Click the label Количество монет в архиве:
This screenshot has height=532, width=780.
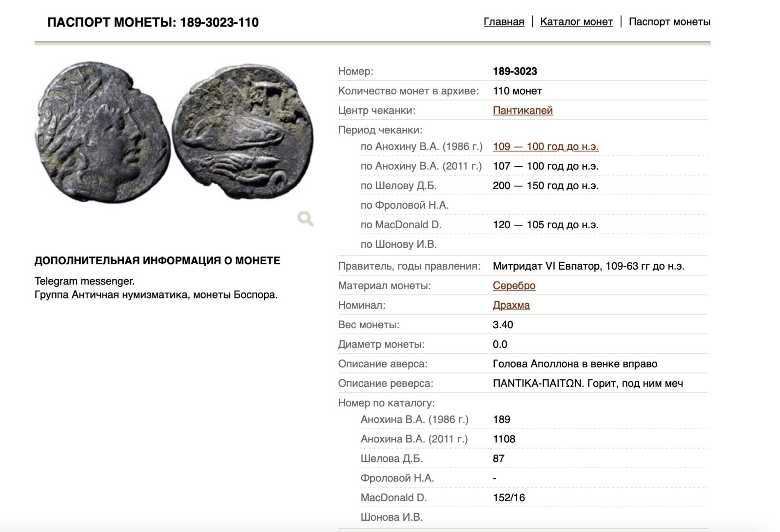point(408,91)
